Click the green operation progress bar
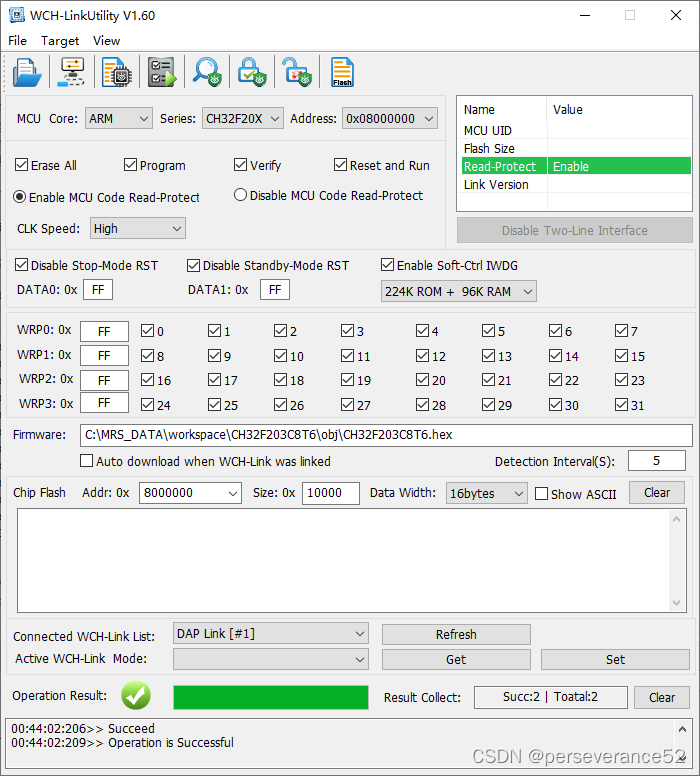This screenshot has height=776, width=700. 271,697
